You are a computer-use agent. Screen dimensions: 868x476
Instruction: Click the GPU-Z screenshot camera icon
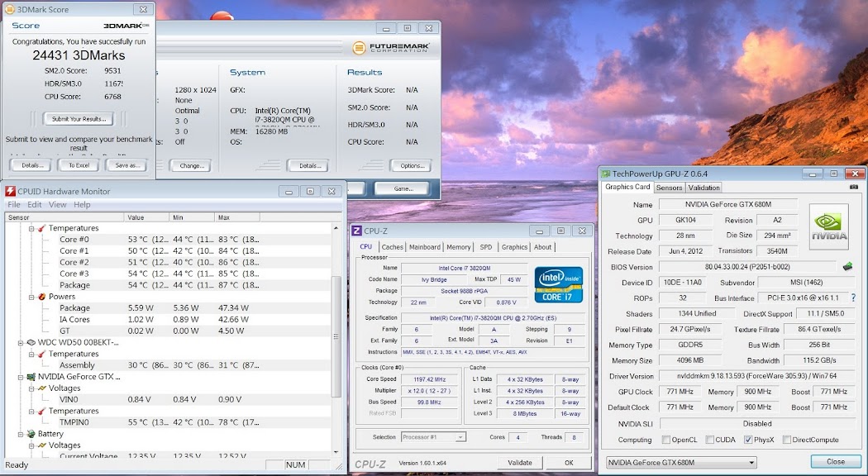(x=854, y=187)
